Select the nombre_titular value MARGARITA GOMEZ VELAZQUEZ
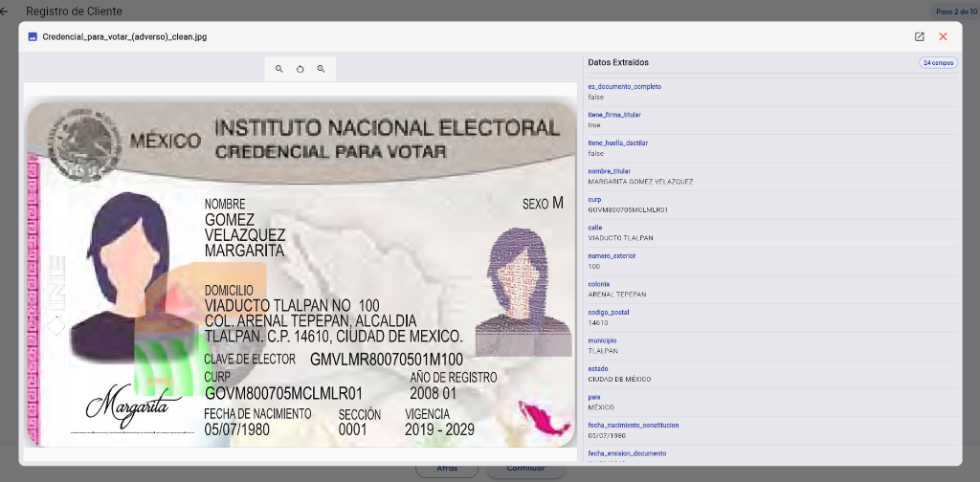Image resolution: width=980 pixels, height=482 pixels. 640,182
